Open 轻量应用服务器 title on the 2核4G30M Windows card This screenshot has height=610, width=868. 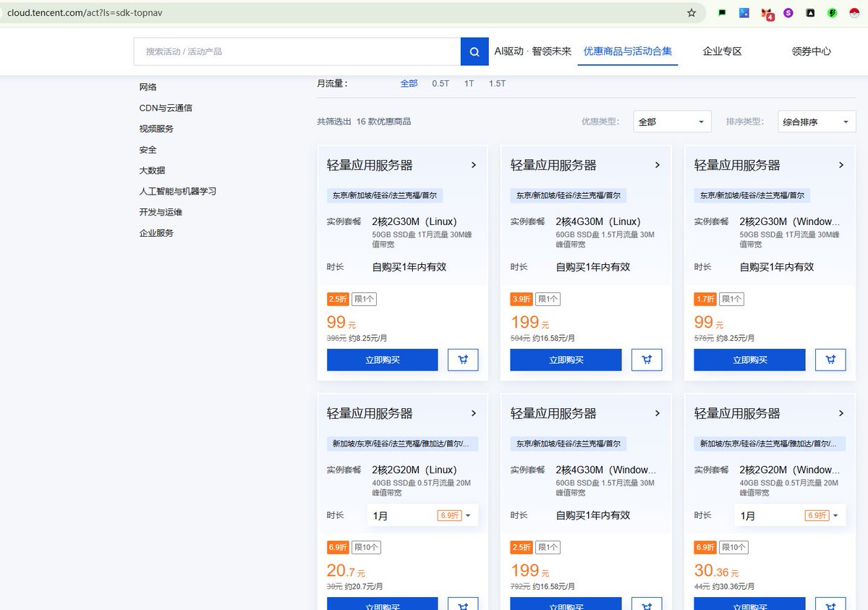(x=553, y=414)
